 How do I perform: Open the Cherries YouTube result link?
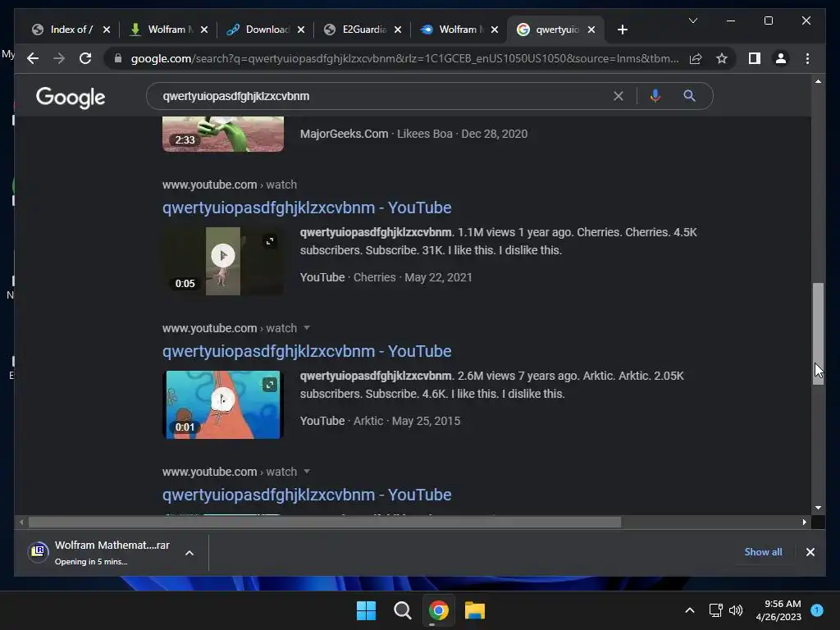[307, 208]
